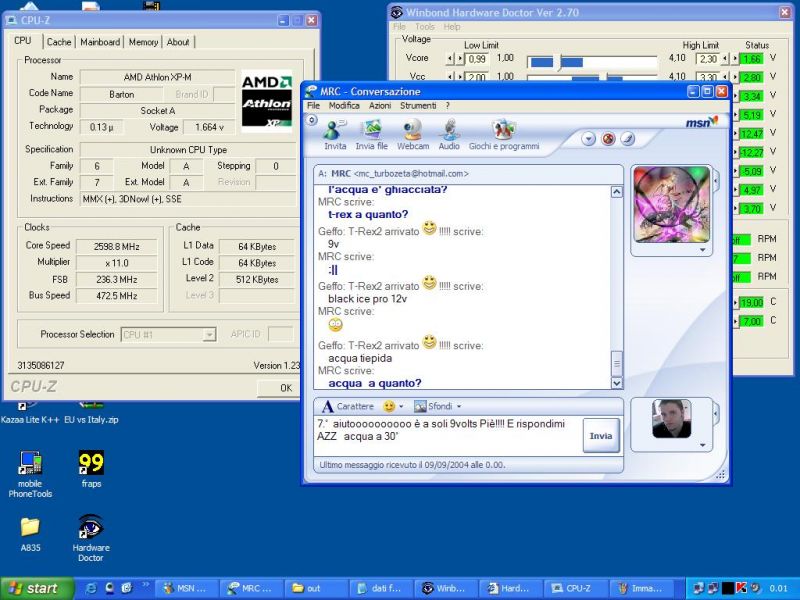Image resolution: width=800 pixels, height=600 pixels.
Task: Click the Invia send button
Action: coord(601,436)
